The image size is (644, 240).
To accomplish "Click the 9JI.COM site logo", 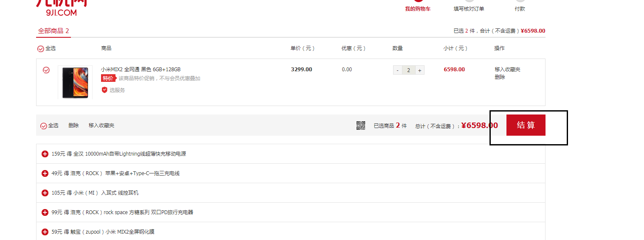I will coord(62,8).
